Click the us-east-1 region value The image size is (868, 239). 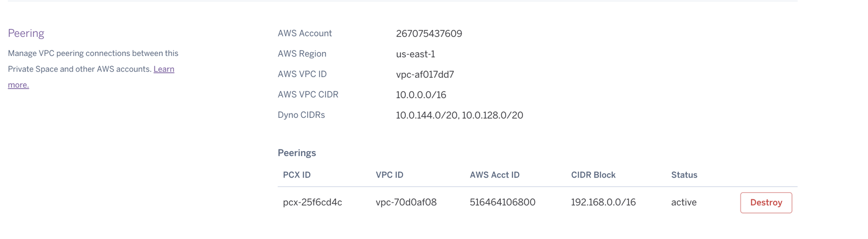[x=415, y=54]
